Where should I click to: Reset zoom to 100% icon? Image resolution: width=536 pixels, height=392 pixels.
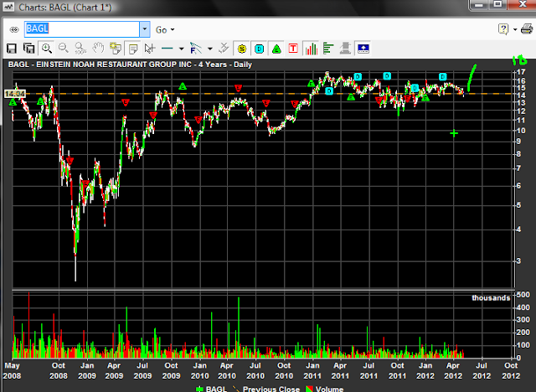tap(80, 49)
